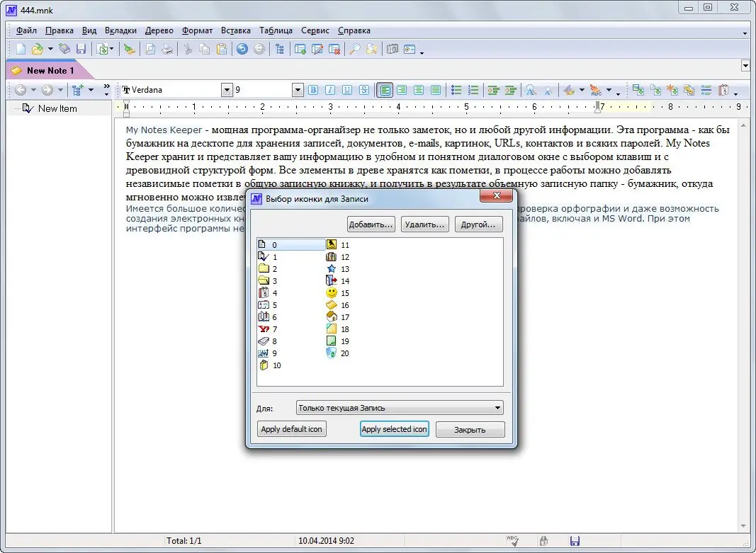Click the right margin marker on ruler
Viewport: 756px width, 553px height.
coord(598,107)
